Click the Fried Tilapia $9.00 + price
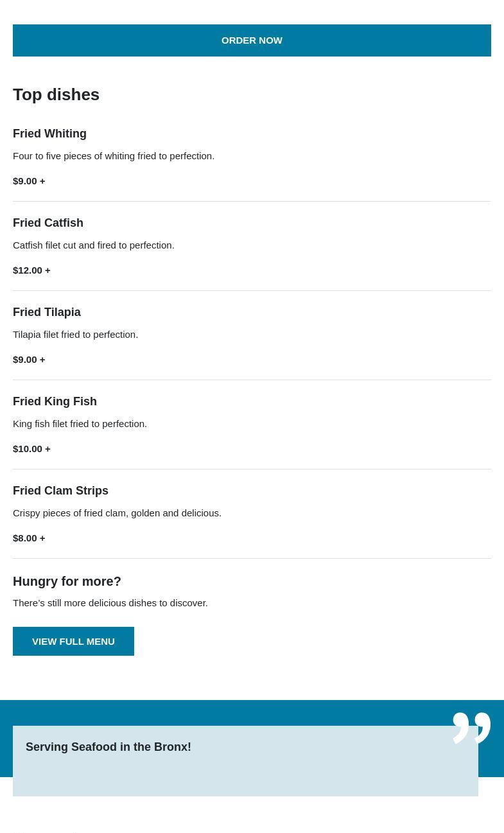This screenshot has width=504, height=833. (29, 359)
